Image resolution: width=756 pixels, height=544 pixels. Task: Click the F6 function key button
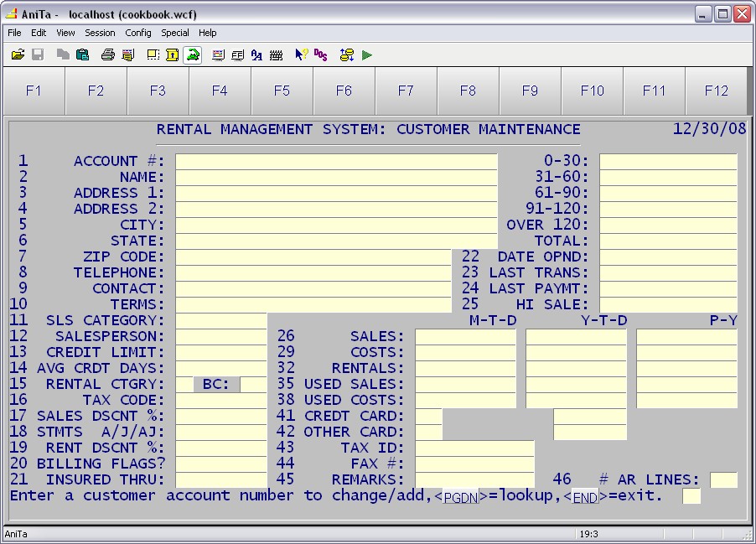pos(344,91)
